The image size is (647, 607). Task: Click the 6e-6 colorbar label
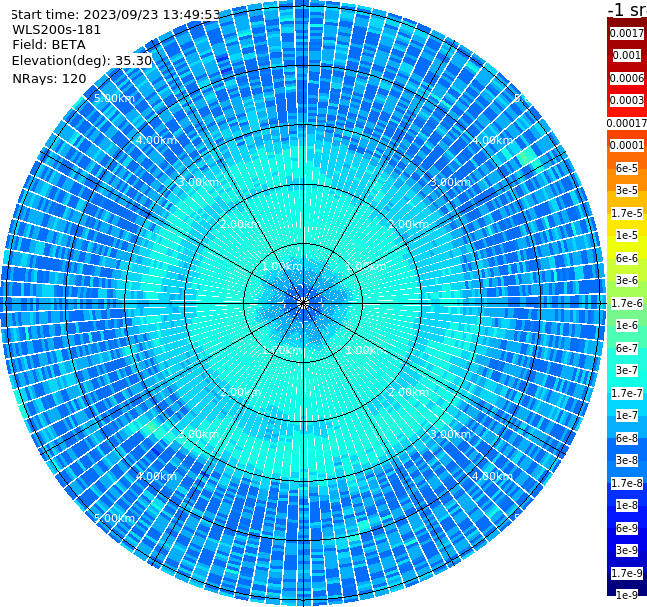[627, 258]
